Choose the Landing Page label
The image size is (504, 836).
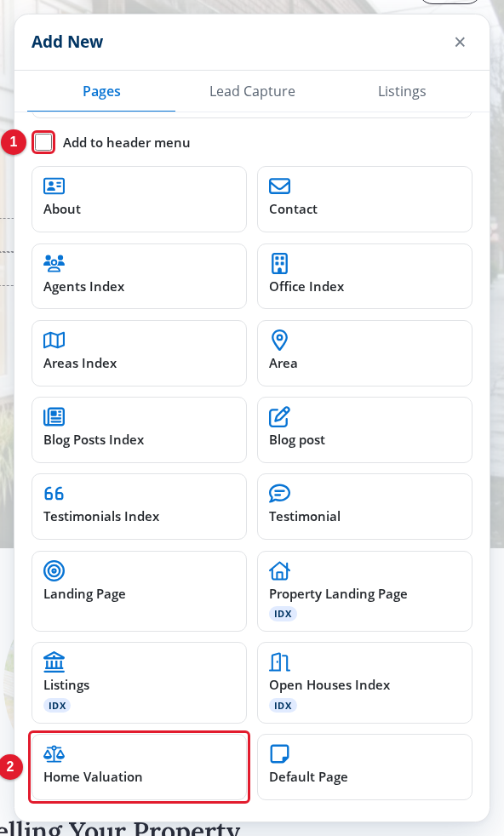click(84, 594)
